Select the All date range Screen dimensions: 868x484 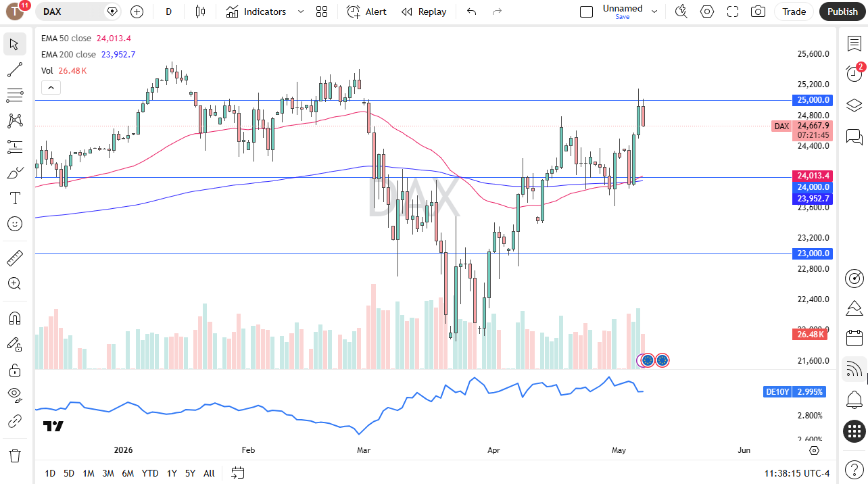(209, 473)
